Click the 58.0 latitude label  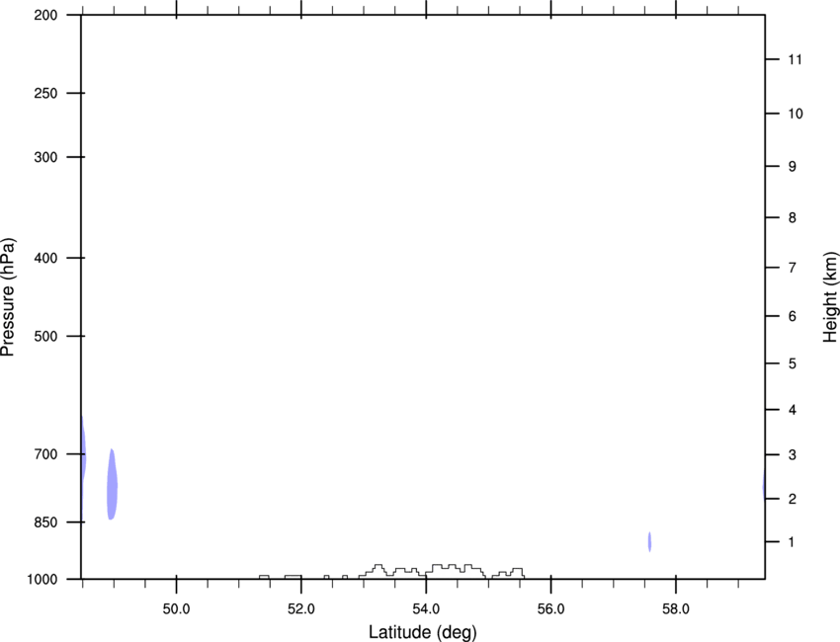(x=676, y=608)
